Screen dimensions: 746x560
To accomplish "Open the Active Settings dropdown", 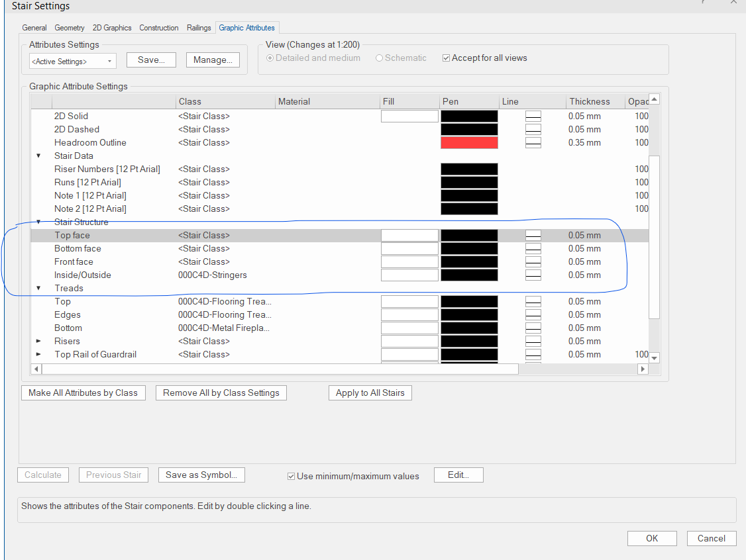I will point(73,62).
